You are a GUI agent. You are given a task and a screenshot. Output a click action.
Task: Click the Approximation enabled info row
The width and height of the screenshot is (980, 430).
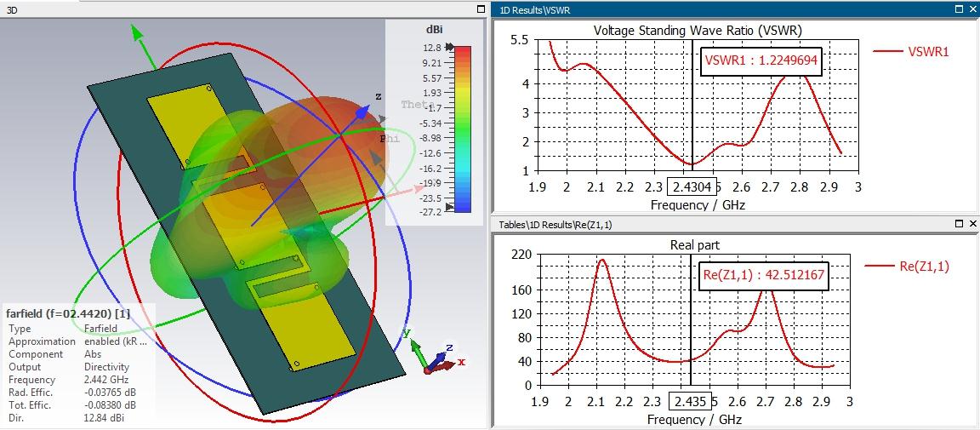pyautogui.click(x=78, y=341)
